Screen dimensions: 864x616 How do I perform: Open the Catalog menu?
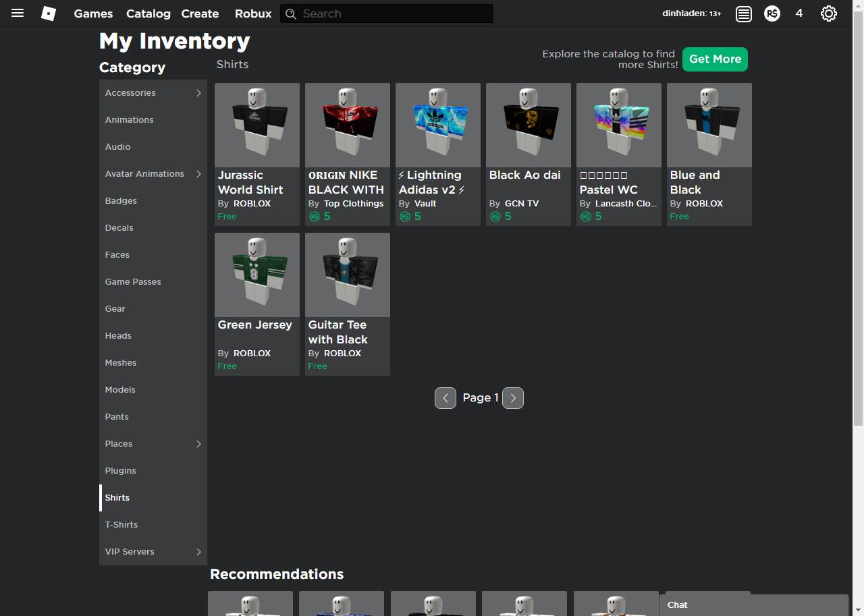[148, 13]
